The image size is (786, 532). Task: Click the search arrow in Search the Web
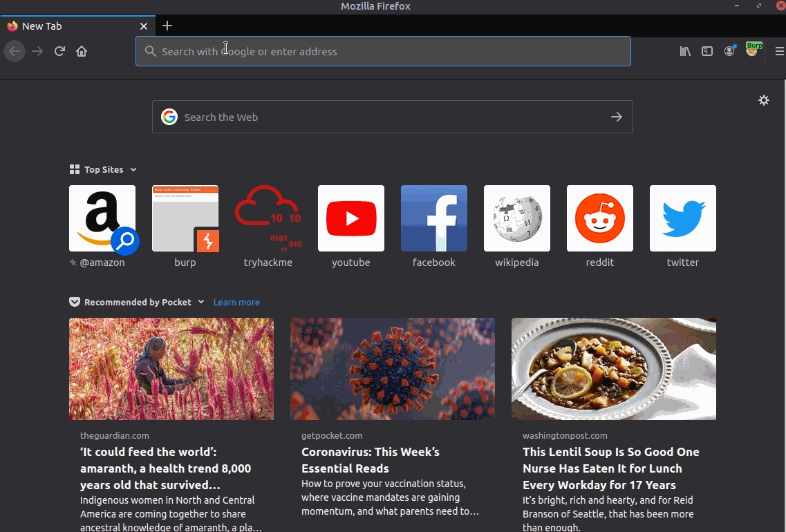(x=617, y=117)
